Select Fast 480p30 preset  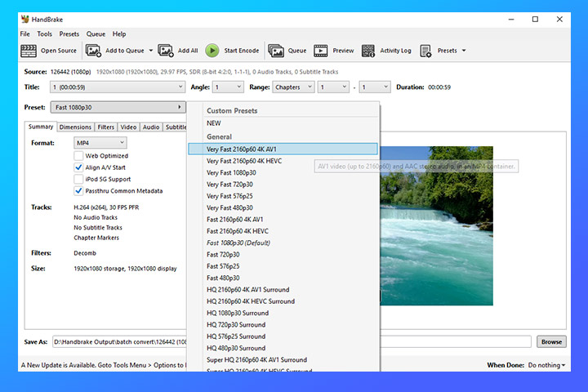click(283, 278)
